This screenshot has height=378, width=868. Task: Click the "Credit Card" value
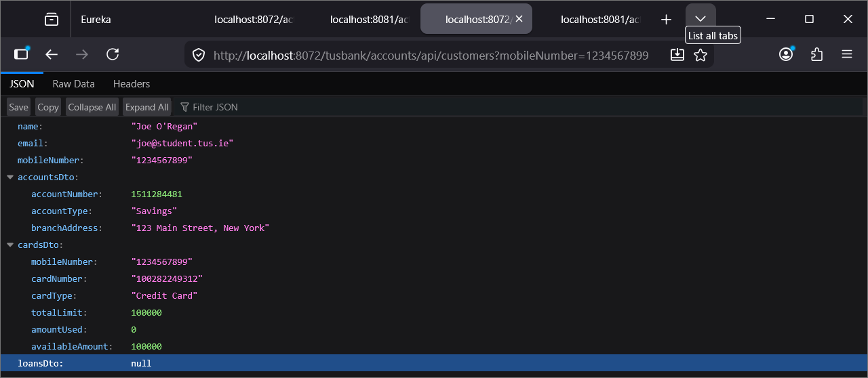tap(164, 295)
